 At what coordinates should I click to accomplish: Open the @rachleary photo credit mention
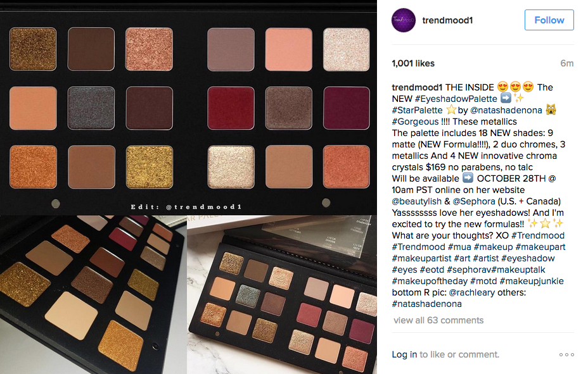(x=472, y=292)
